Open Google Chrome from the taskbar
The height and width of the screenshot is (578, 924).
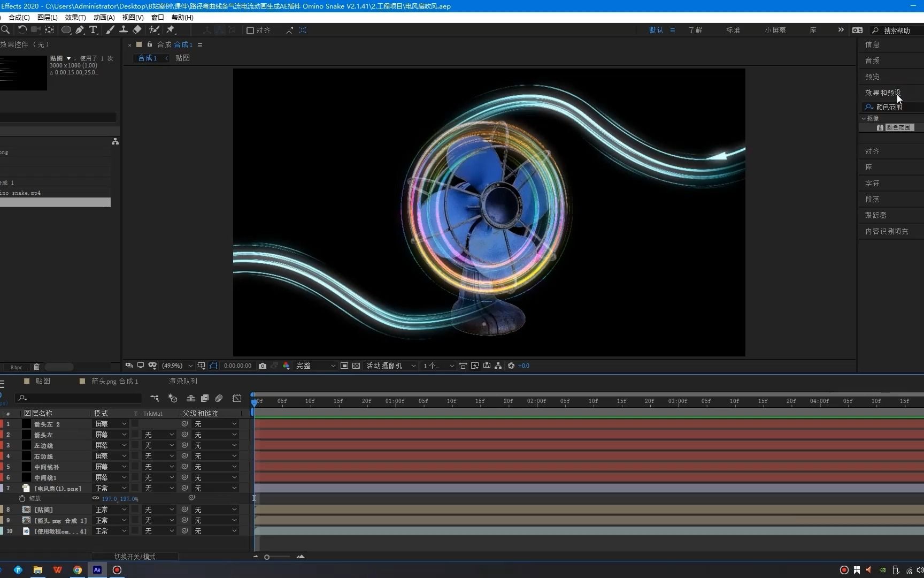click(78, 570)
